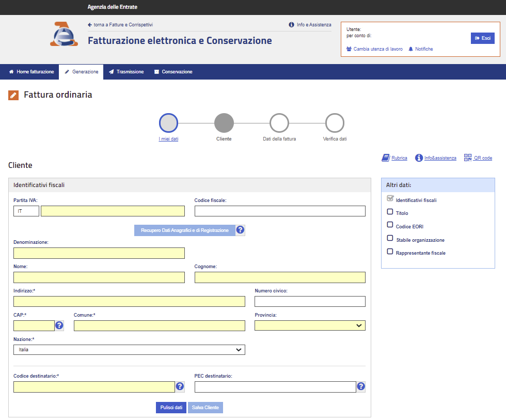The height and width of the screenshot is (420, 506).
Task: Click the 'Verifica dati' step circle
Action: 335,123
